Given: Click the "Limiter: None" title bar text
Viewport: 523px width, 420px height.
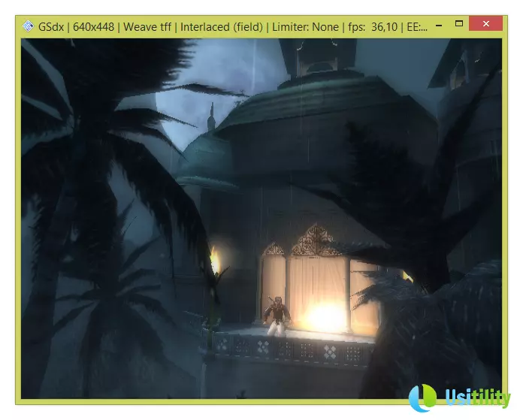Looking at the screenshot, I should 304,26.
